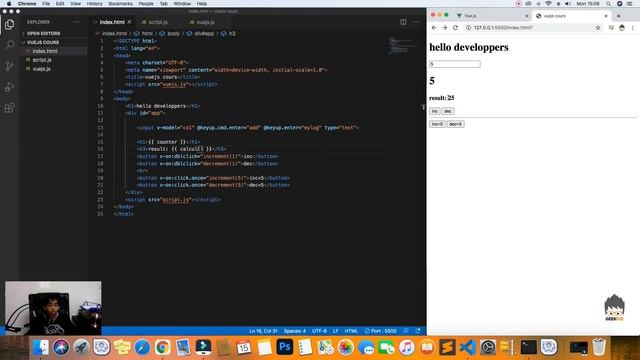Open the History menu in the menu bar

pos(94,4)
